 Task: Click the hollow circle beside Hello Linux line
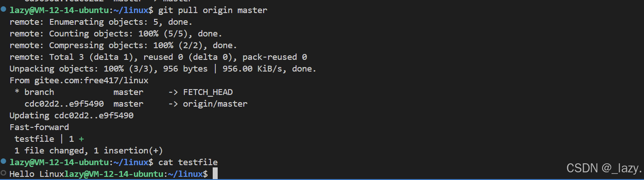(x=4, y=173)
